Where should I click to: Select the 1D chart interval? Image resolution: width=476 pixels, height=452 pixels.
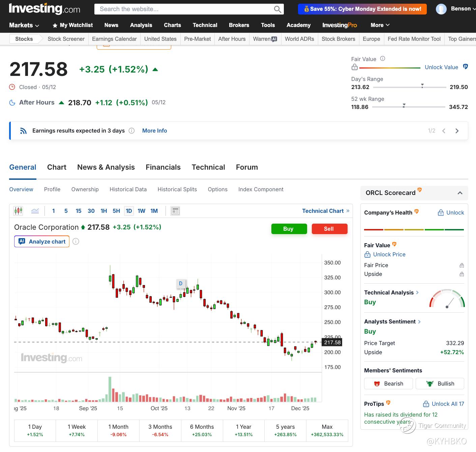coord(129,211)
